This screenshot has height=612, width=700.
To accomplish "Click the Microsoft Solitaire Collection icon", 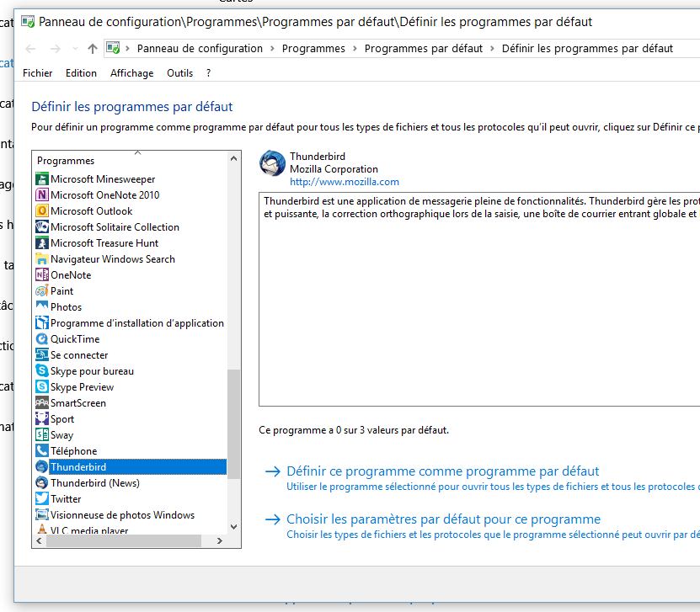I will click(x=41, y=227).
